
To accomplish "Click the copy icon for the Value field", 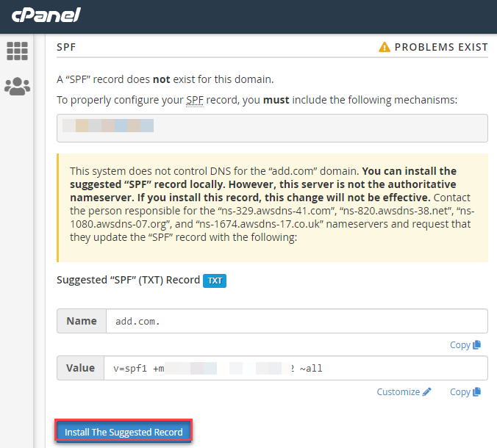I will (476, 391).
